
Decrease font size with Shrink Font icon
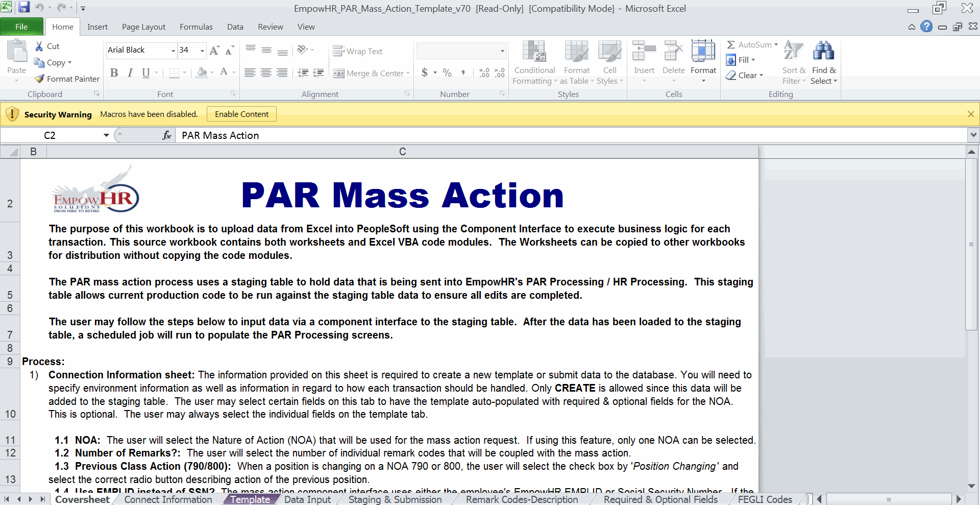click(x=230, y=50)
